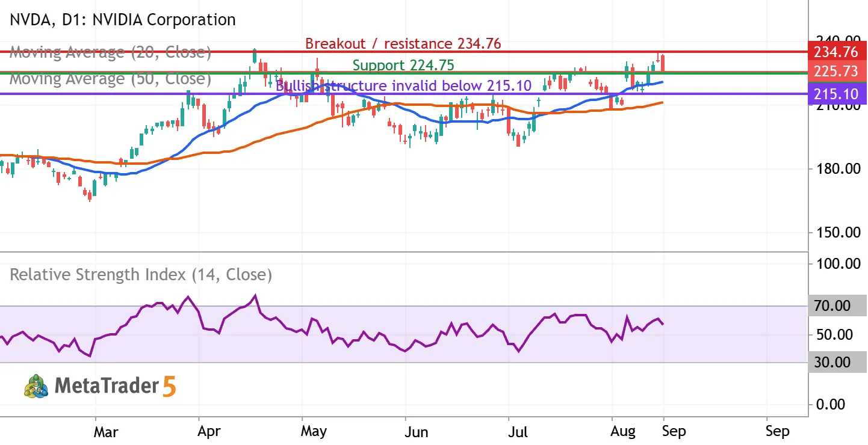Click the Breakout / resistance 234.76 label
The width and height of the screenshot is (868, 445).
(x=403, y=43)
